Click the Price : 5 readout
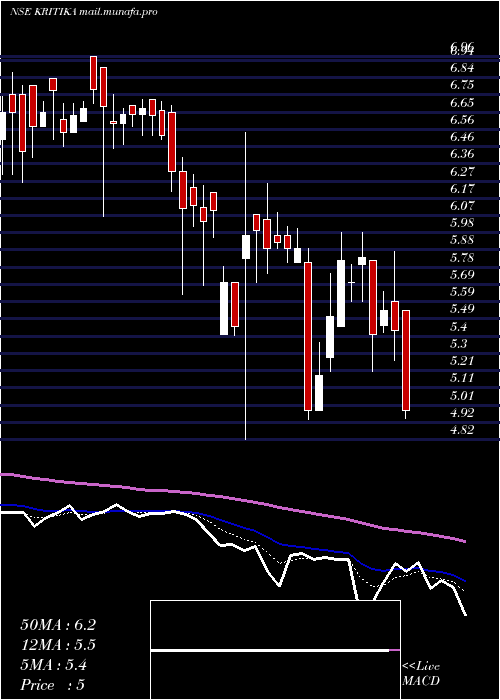This screenshot has height=700, width=500. coord(53,685)
